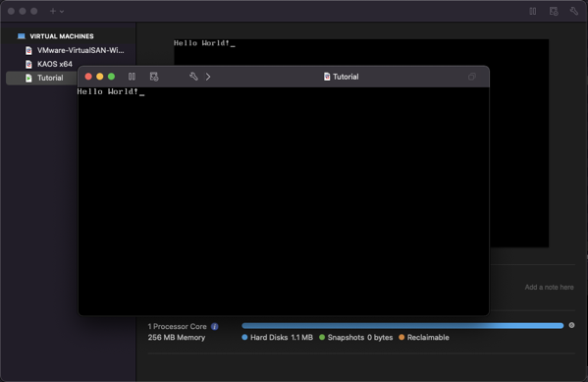Click Reclaimable legend entry
The image size is (588, 382).
pyautogui.click(x=424, y=338)
